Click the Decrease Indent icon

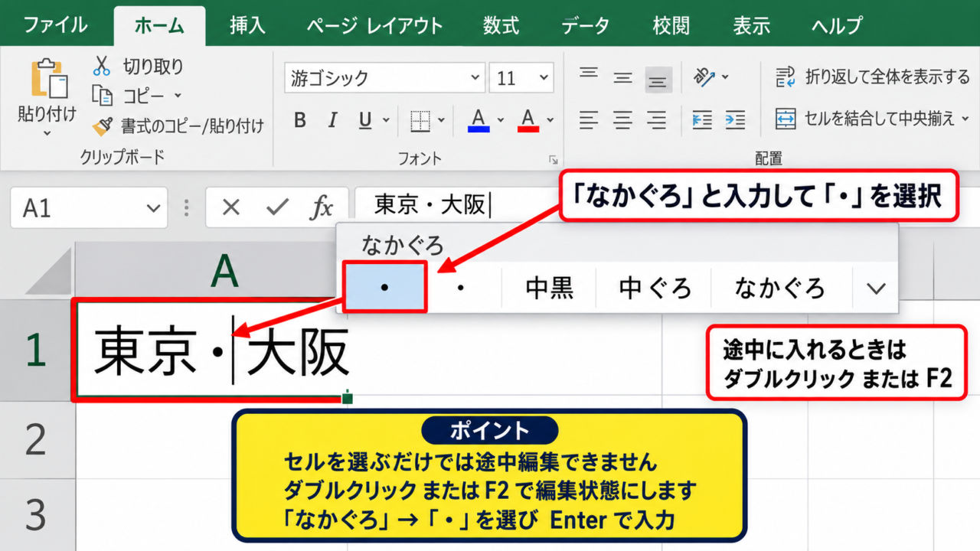(x=701, y=120)
